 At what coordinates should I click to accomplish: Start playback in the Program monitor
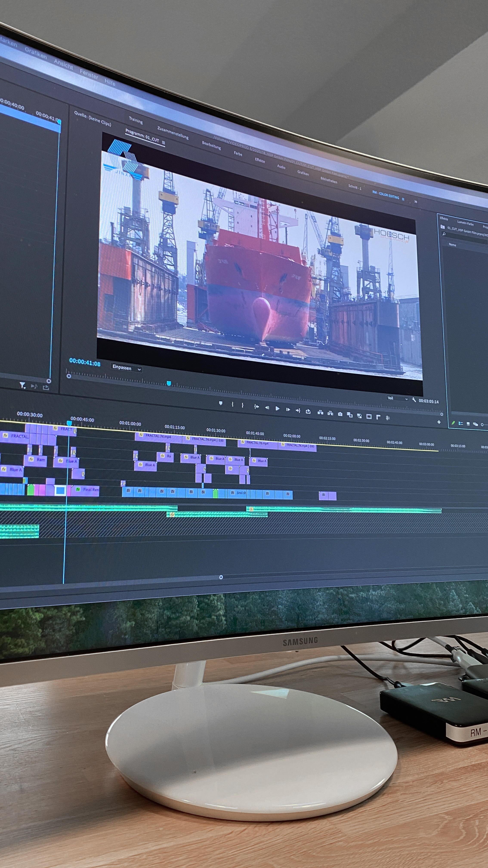coord(278,408)
